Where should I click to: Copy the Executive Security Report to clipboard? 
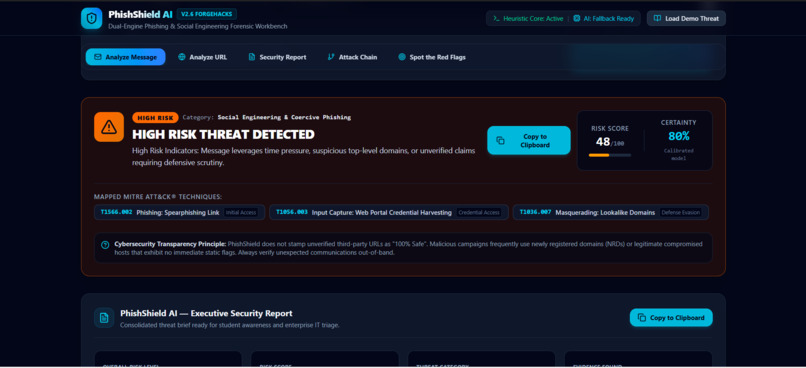click(x=671, y=318)
